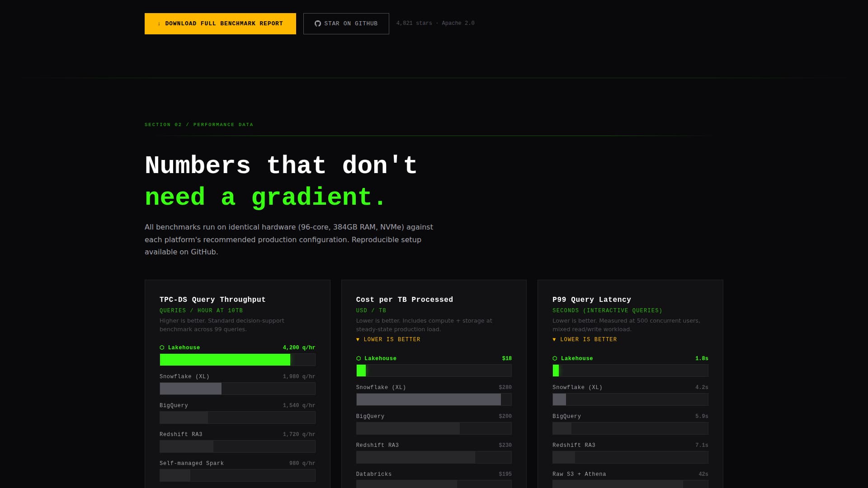Click the Lakehouse 1.8s latency bar
The image size is (868, 488).
pos(556,371)
